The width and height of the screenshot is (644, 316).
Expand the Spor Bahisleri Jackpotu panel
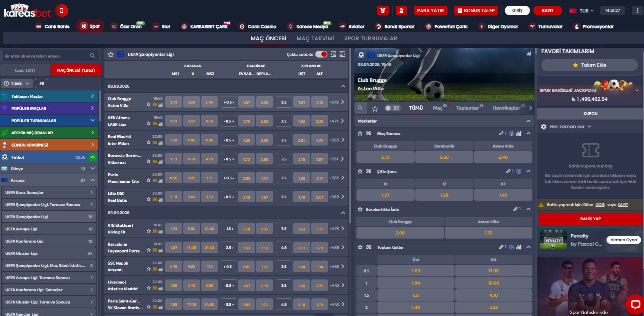(x=637, y=90)
